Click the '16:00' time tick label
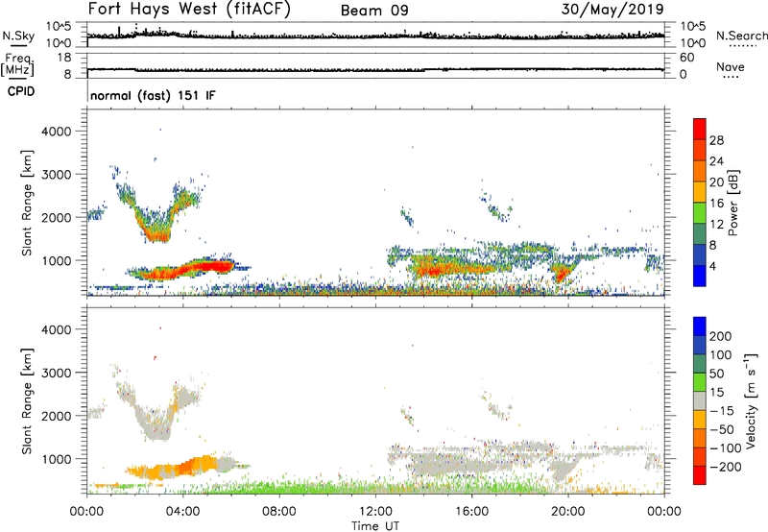The height and width of the screenshot is (532, 768). pos(471,512)
